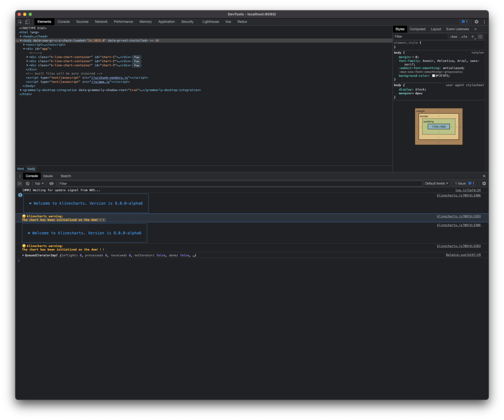Open the console sidebar
The height and width of the screenshot is (420, 504).
[20, 183]
